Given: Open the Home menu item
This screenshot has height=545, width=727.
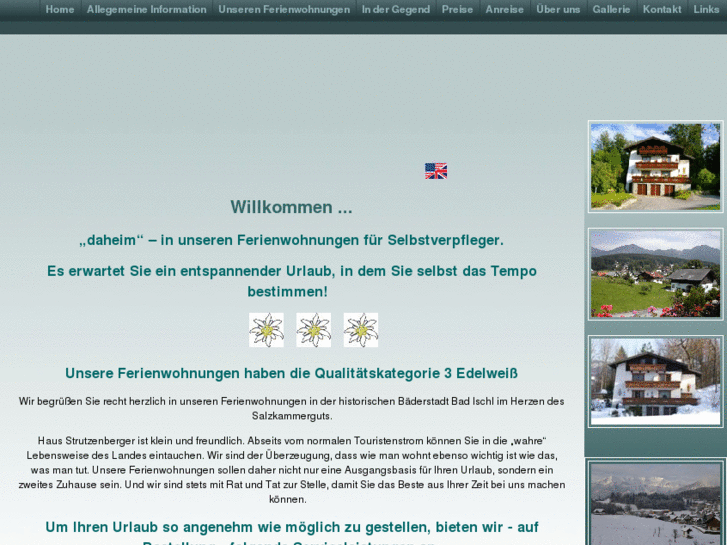Looking at the screenshot, I should 60,9.
